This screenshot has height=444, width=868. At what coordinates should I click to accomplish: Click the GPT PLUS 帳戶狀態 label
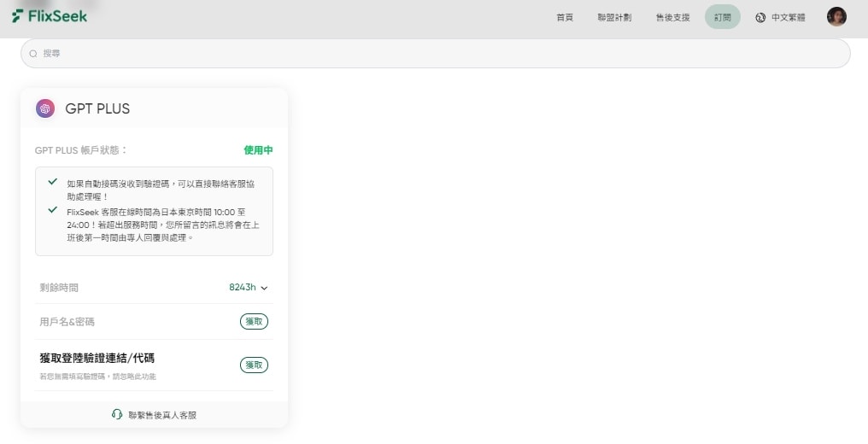coord(81,149)
